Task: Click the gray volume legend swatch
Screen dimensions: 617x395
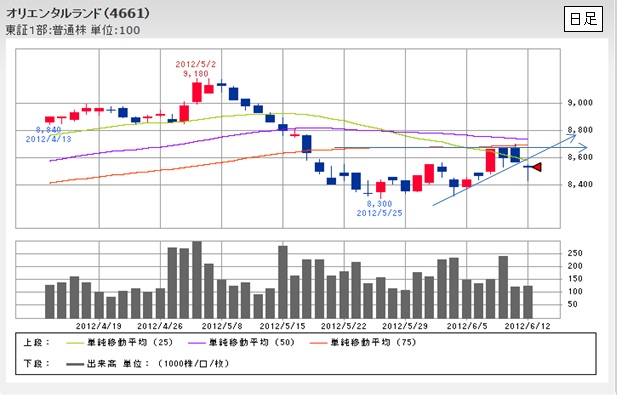Action: tap(75, 364)
